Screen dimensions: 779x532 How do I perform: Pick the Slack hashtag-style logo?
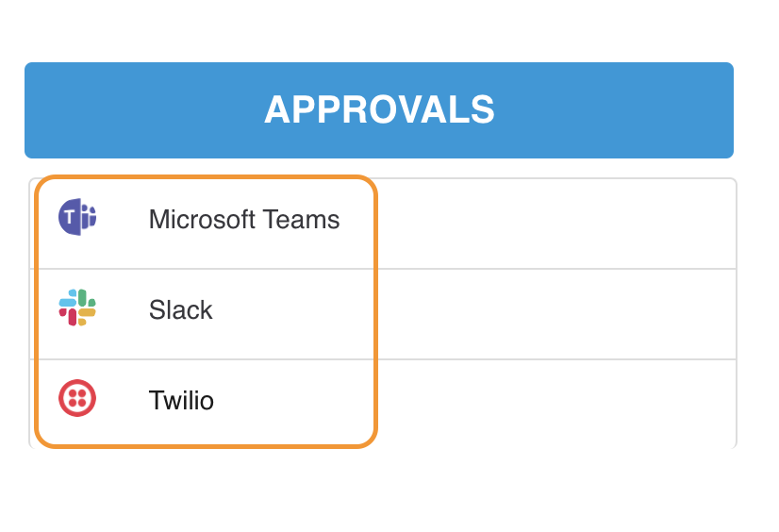click(77, 308)
